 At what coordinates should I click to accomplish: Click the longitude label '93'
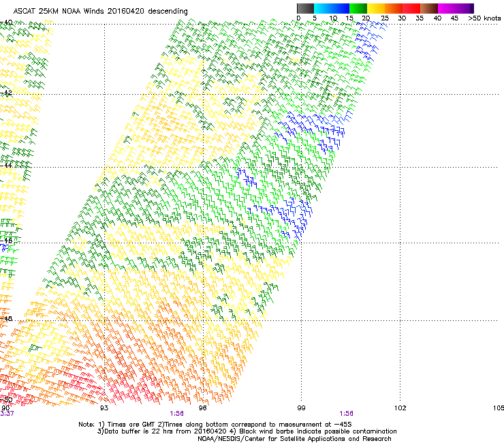pos(104,408)
